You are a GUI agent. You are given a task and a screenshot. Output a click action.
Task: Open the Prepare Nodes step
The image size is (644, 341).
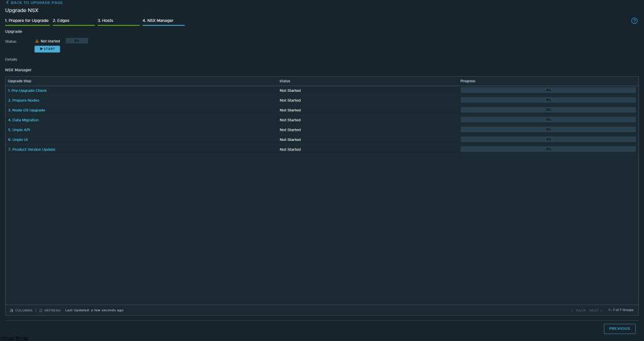pos(24,100)
